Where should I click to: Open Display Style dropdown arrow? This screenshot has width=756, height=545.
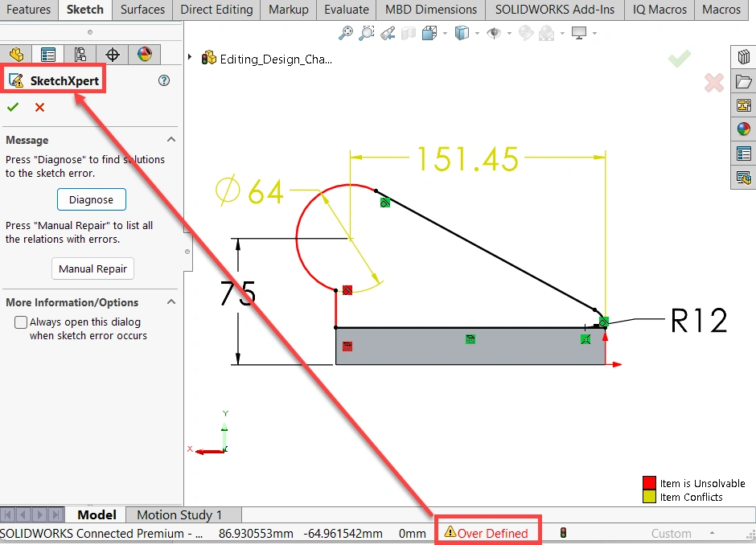coord(477,33)
